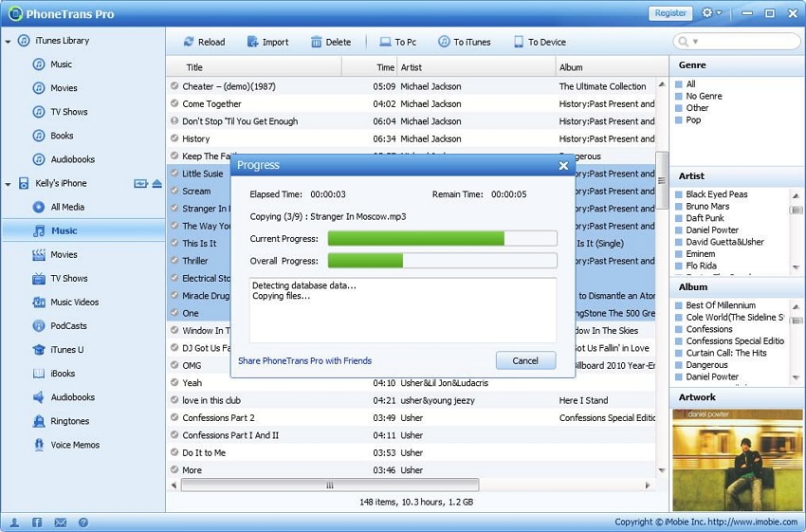Image resolution: width=806 pixels, height=532 pixels.
Task: Check the Bruno Mars artist filter
Action: tap(679, 206)
